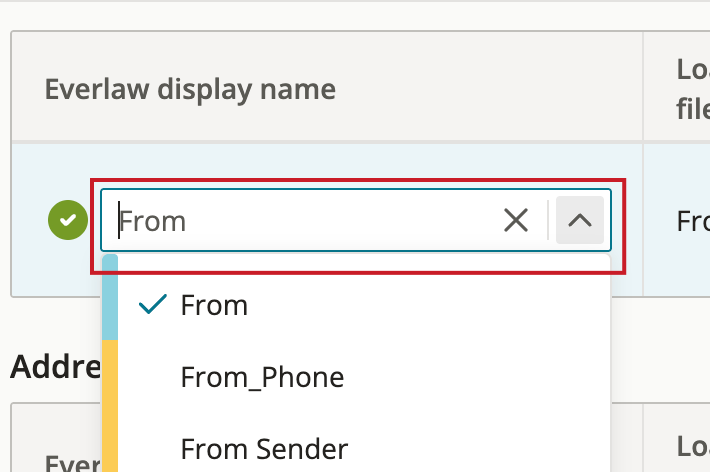Click the separator between clear X and chevron

(548, 220)
